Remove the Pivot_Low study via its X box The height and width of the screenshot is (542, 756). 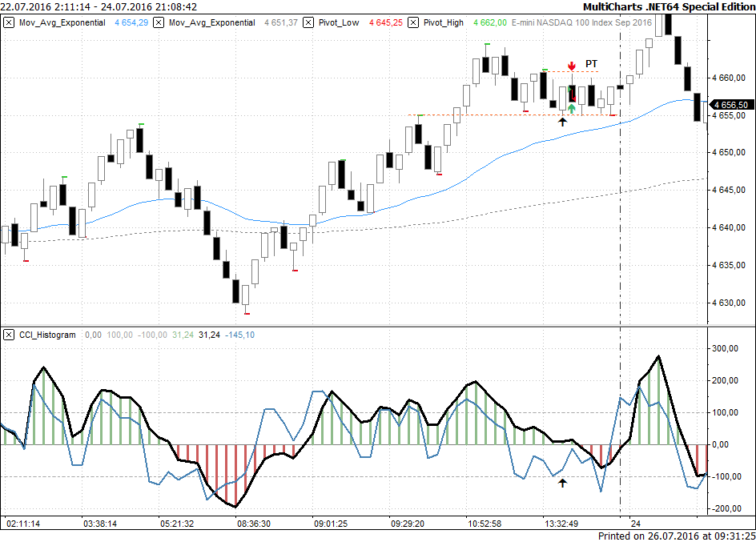308,22
